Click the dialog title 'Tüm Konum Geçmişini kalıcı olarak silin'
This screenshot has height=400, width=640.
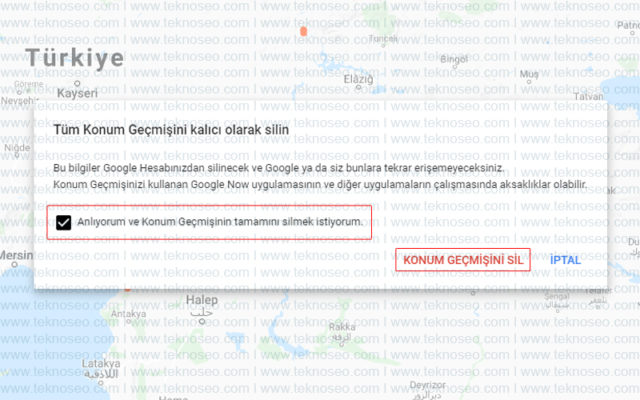171,130
